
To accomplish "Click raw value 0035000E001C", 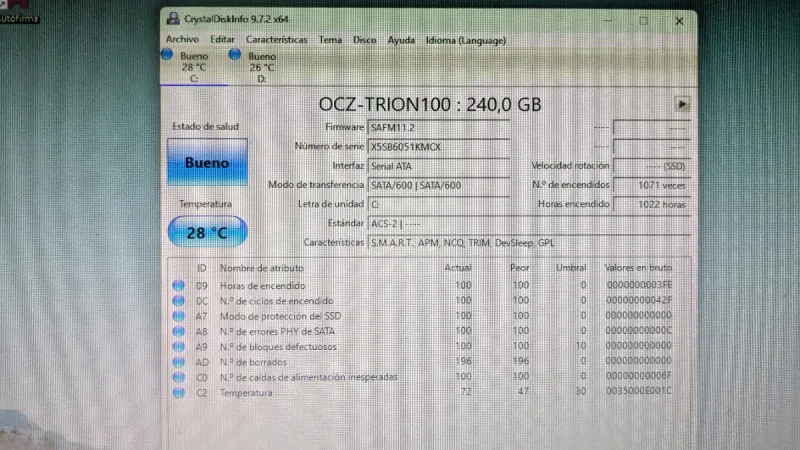I will coord(639,391).
